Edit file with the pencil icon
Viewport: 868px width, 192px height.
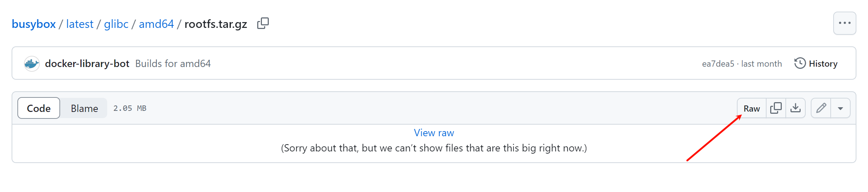point(821,108)
